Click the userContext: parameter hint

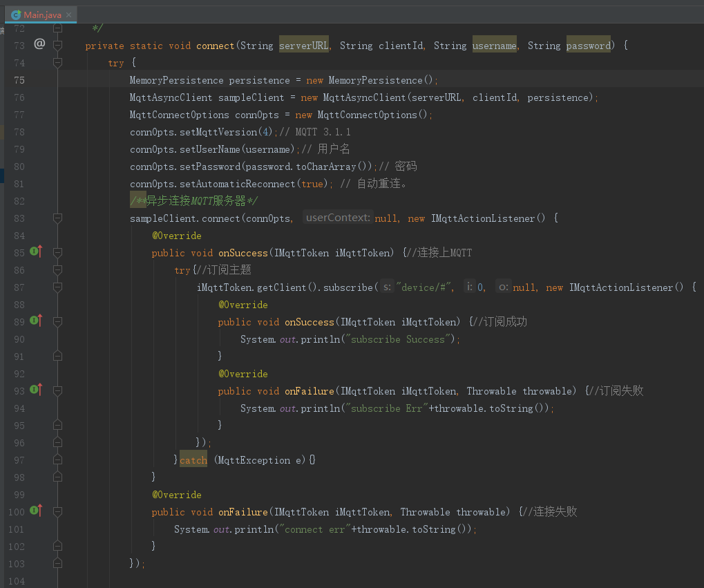(x=338, y=218)
